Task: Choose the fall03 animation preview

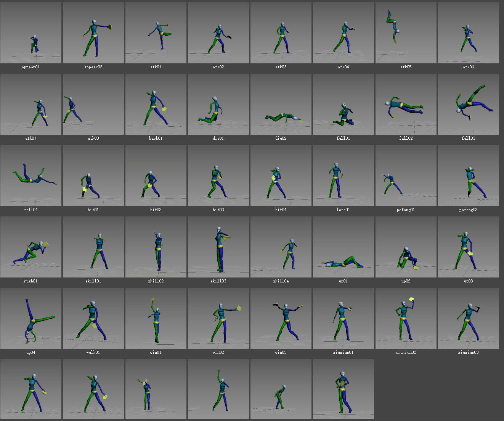Action: [x=469, y=104]
